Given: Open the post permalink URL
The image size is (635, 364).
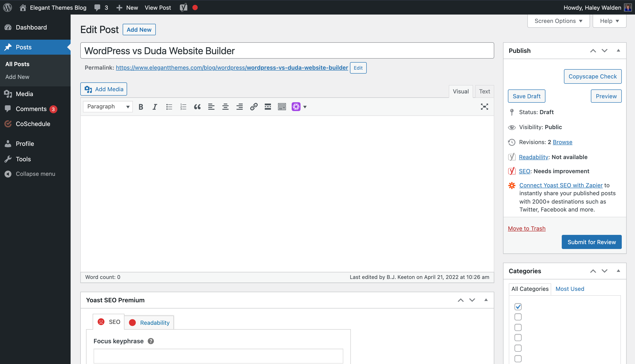Looking at the screenshot, I should (232, 67).
